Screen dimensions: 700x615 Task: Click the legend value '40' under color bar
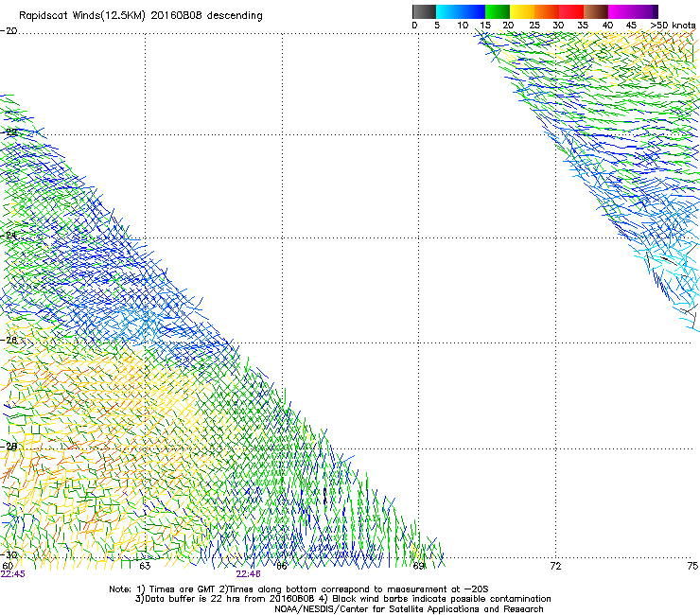tap(607, 26)
